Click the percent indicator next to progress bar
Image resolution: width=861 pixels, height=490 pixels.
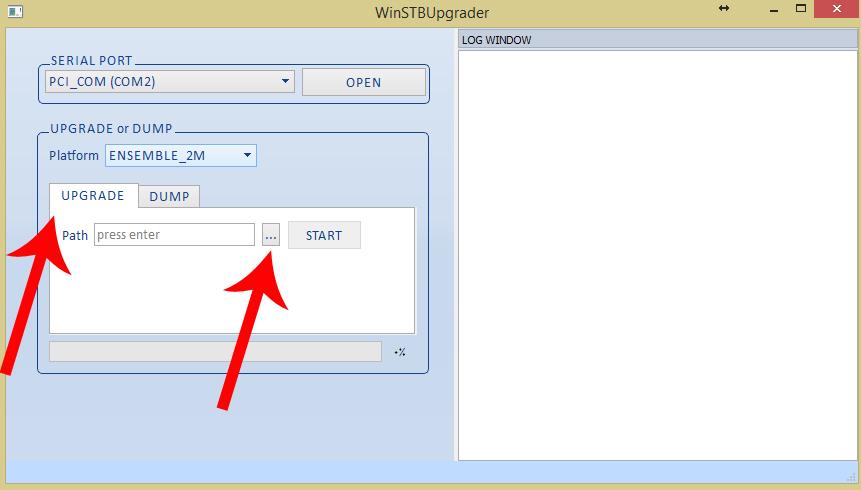[x=400, y=352]
